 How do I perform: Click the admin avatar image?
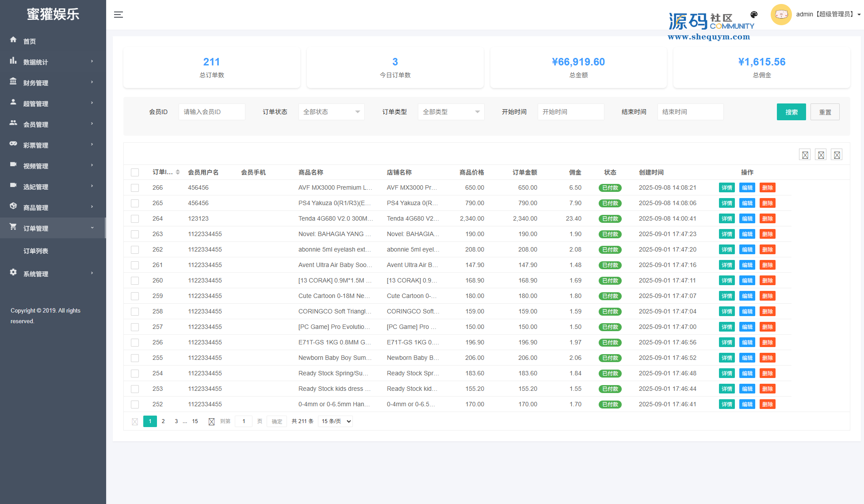pyautogui.click(x=781, y=15)
